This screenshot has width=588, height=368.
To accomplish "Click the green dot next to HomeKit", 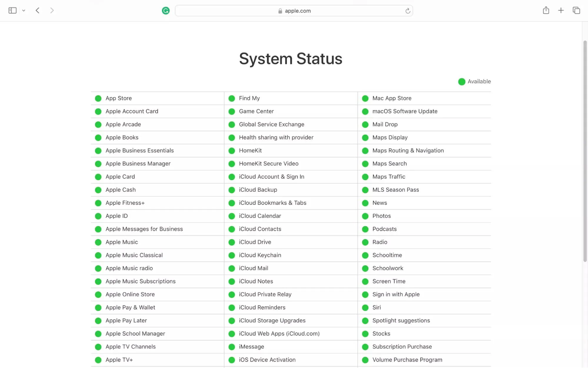I will (x=232, y=151).
